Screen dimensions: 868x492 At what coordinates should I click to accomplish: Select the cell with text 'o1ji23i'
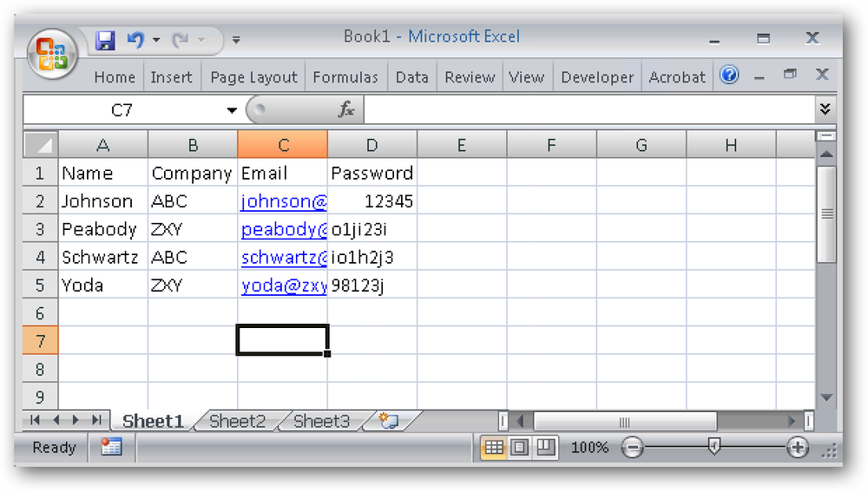click(x=372, y=229)
